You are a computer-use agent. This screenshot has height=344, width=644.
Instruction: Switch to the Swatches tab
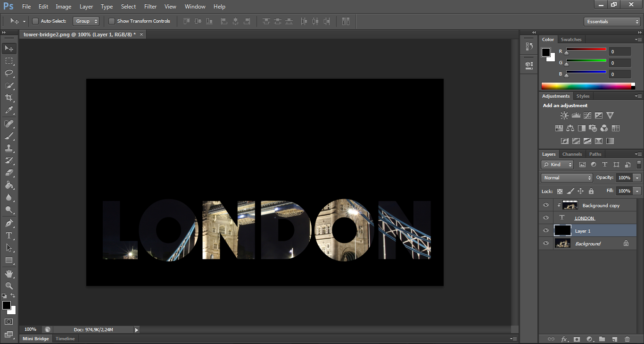coord(571,40)
